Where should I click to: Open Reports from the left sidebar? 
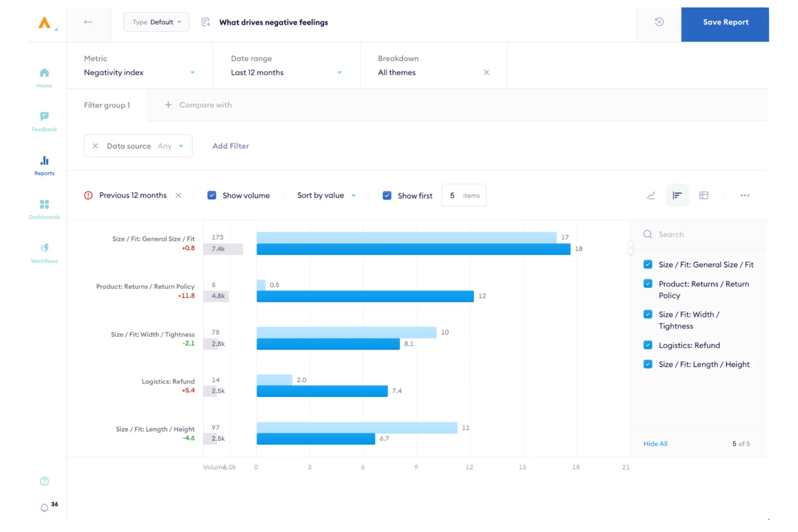click(44, 163)
